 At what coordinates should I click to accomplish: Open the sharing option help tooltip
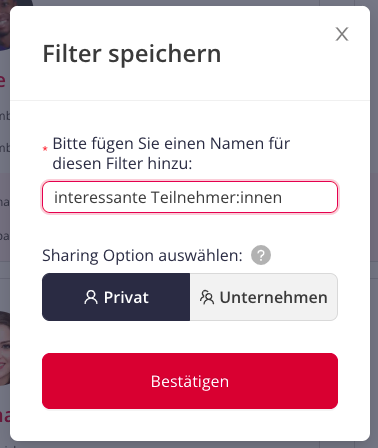[261, 255]
